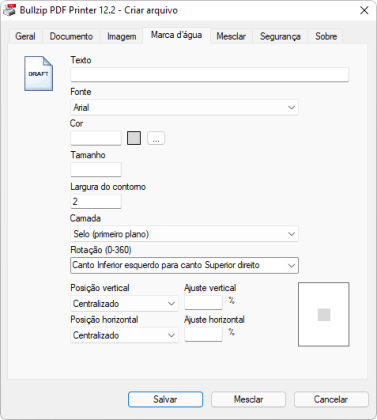Image resolution: width=377 pixels, height=420 pixels.
Task: Switch to the Segurança tab
Action: pos(280,36)
